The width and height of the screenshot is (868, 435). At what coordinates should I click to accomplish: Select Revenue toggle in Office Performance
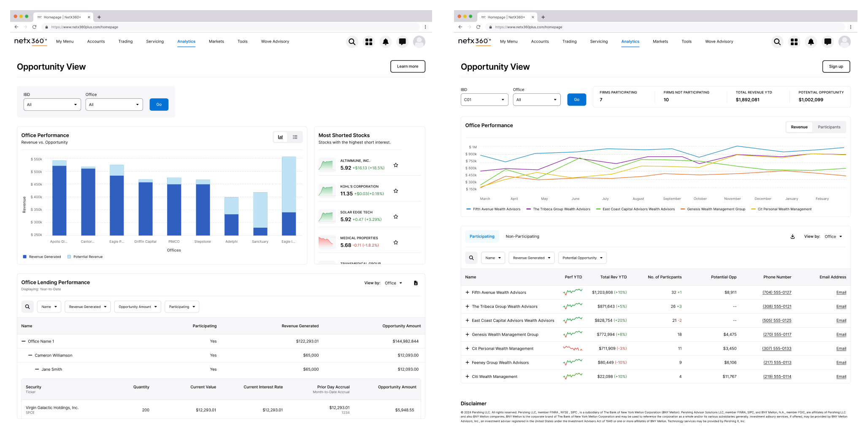pyautogui.click(x=799, y=127)
